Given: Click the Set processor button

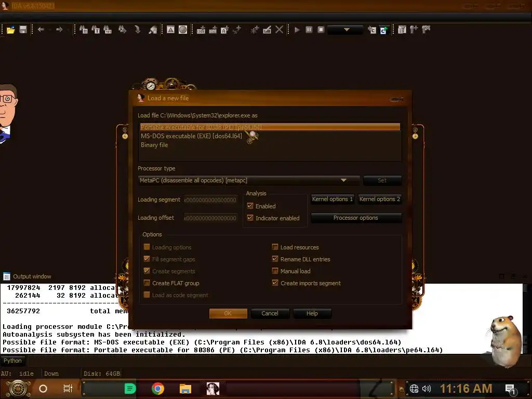Looking at the screenshot, I should pyautogui.click(x=382, y=180).
